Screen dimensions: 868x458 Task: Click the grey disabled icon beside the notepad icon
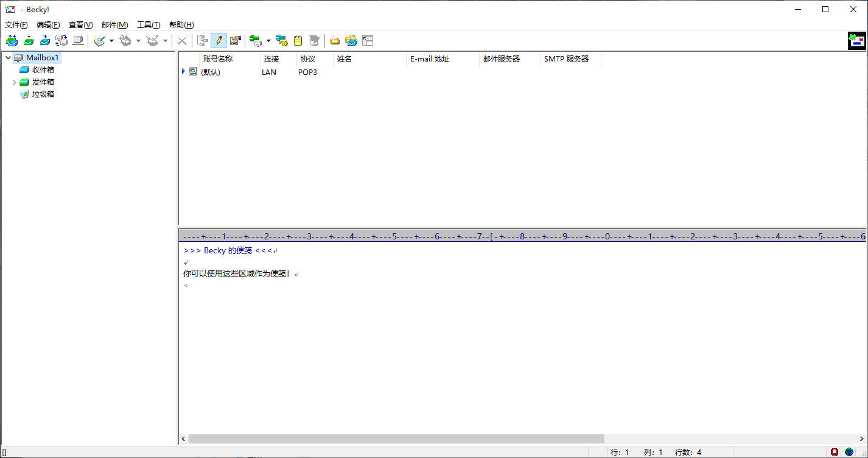314,41
